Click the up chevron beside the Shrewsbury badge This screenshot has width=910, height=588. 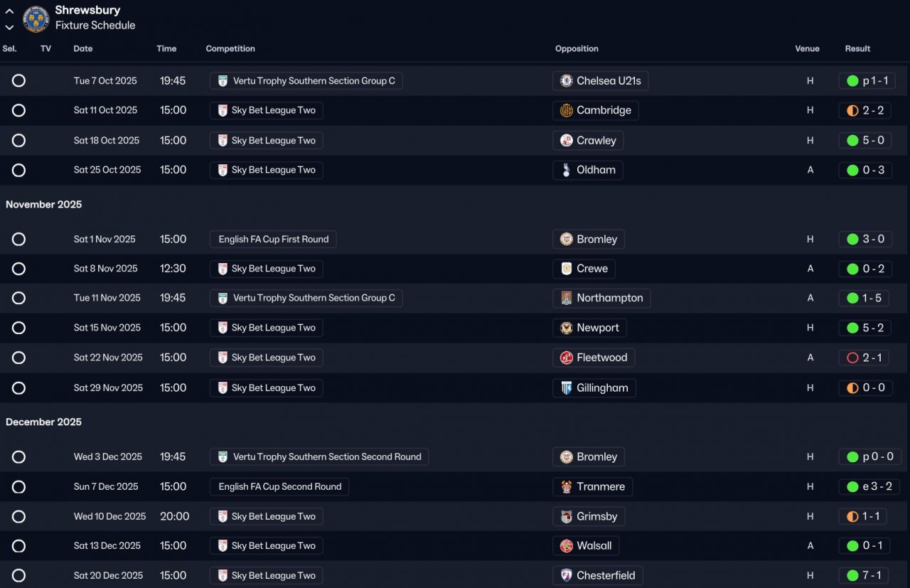pos(10,11)
